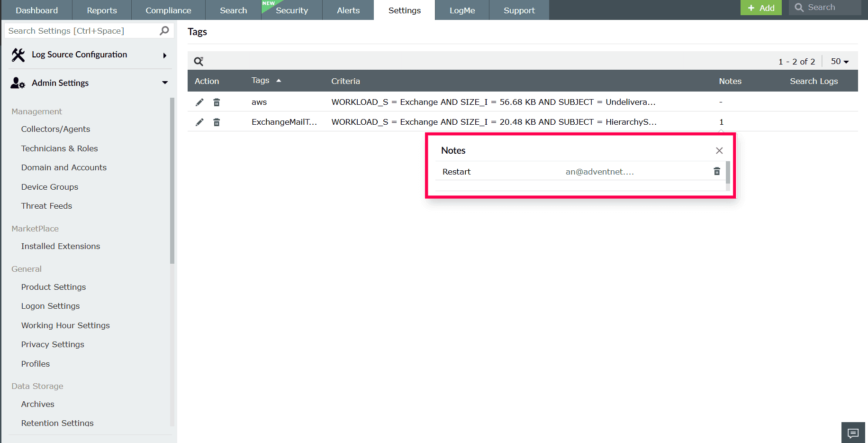868x443 pixels.
Task: Open Domain and Accounts
Action: 64,167
